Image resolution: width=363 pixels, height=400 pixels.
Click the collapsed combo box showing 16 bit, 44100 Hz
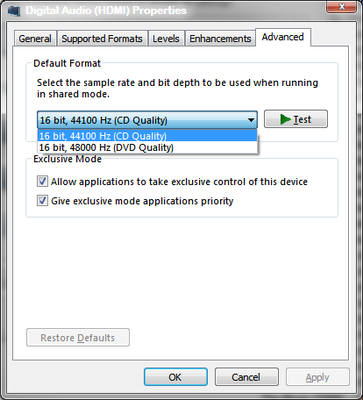(x=147, y=120)
